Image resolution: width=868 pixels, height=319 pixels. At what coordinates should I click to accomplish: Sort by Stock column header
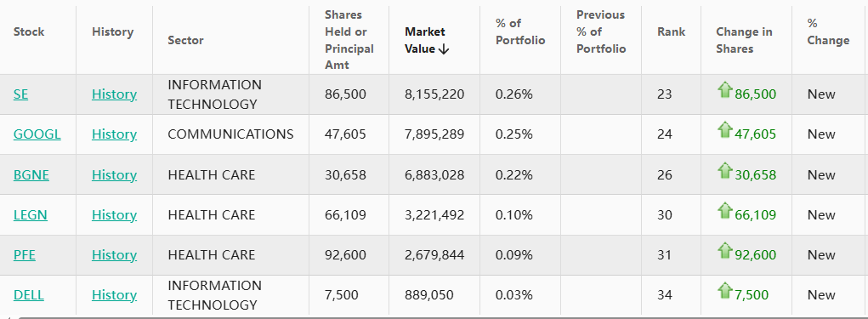click(29, 31)
